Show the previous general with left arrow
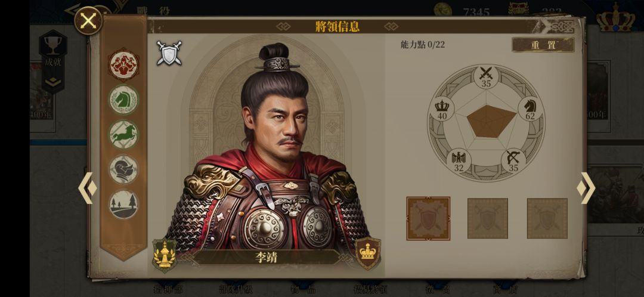 pyautogui.click(x=88, y=188)
